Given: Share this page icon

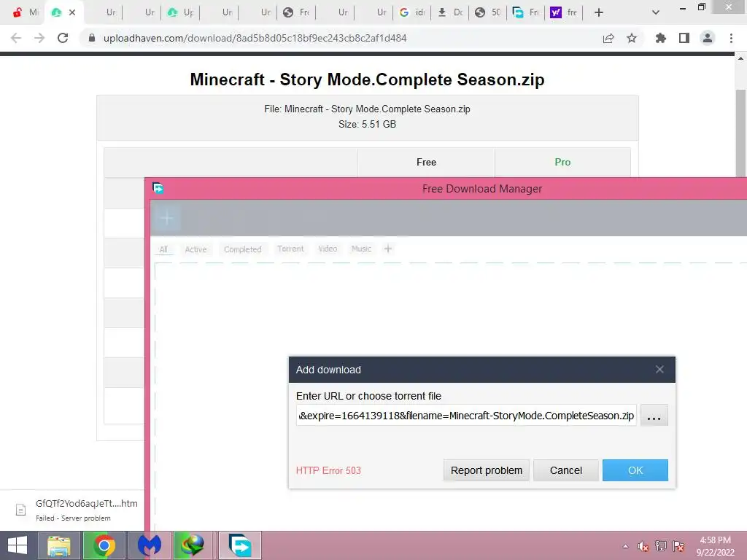Looking at the screenshot, I should coord(608,38).
